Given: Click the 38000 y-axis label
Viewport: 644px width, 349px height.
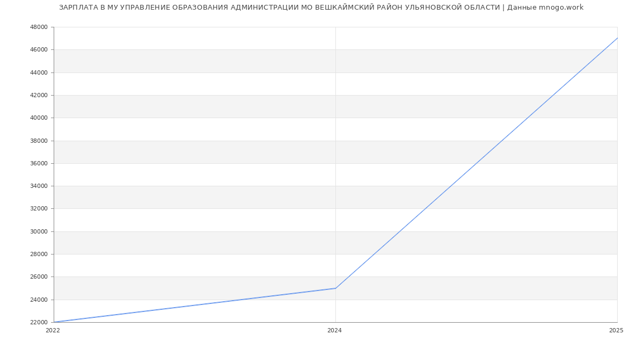Looking at the screenshot, I should point(39,141).
